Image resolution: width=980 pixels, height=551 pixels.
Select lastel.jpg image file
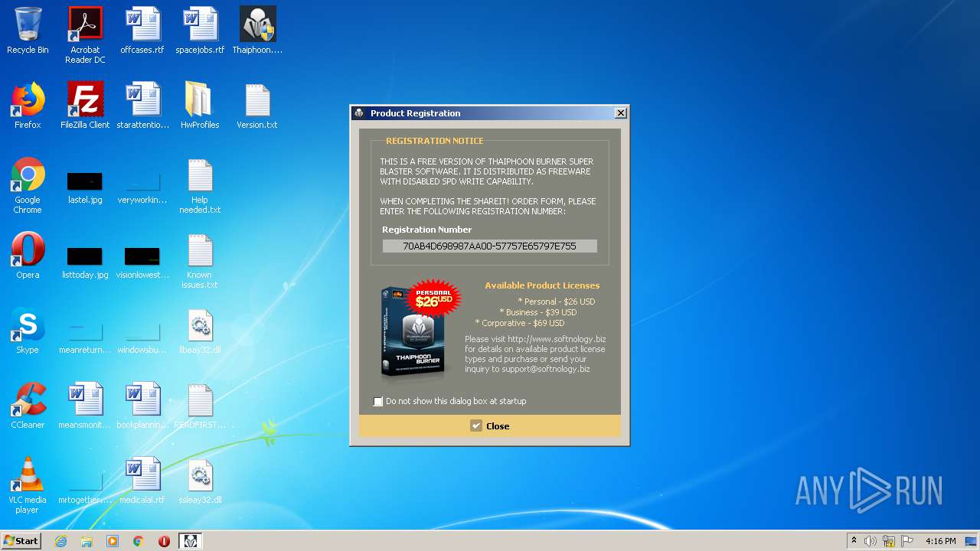(x=85, y=187)
